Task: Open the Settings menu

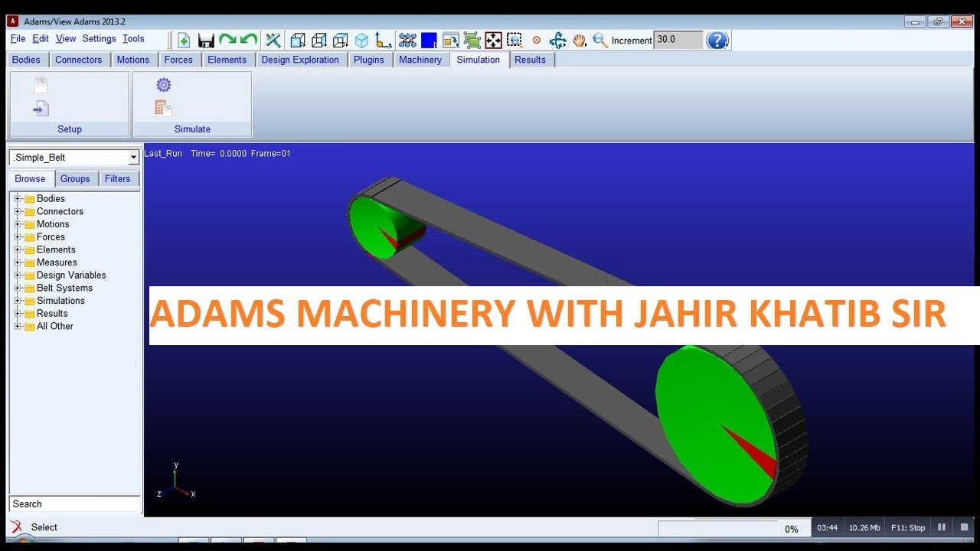Action: (99, 38)
